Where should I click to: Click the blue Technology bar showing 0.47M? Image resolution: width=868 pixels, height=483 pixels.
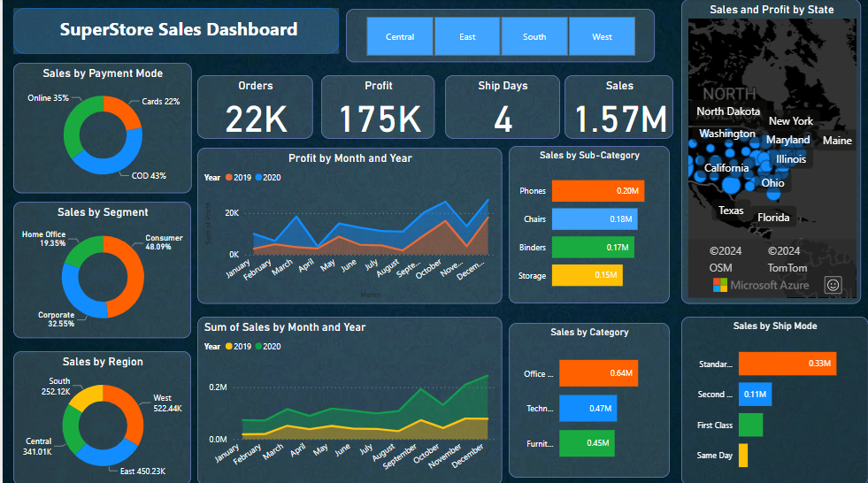tap(588, 408)
